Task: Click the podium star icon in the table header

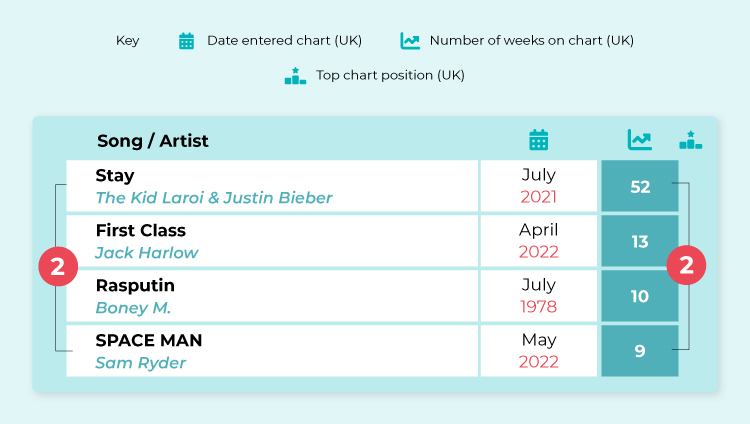Action: pyautogui.click(x=691, y=140)
